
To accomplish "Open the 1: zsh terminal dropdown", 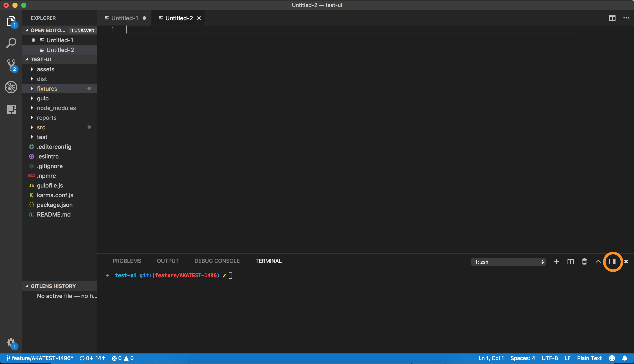I will (x=508, y=262).
